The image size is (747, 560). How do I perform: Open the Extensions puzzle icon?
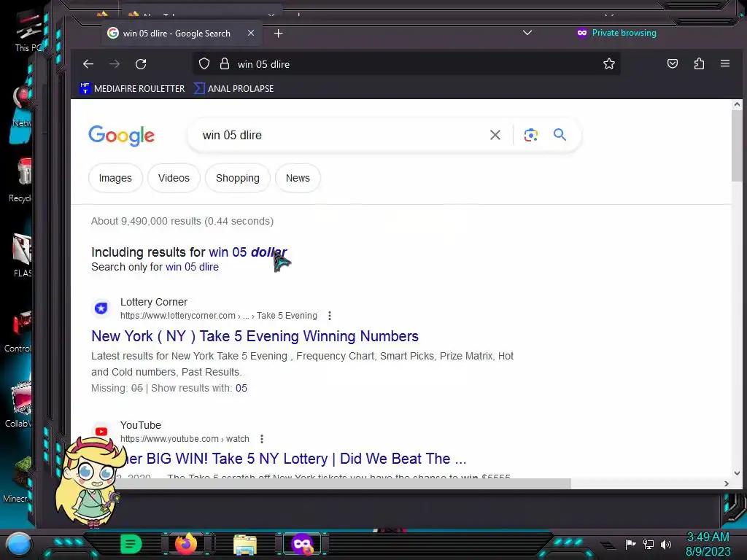699,64
